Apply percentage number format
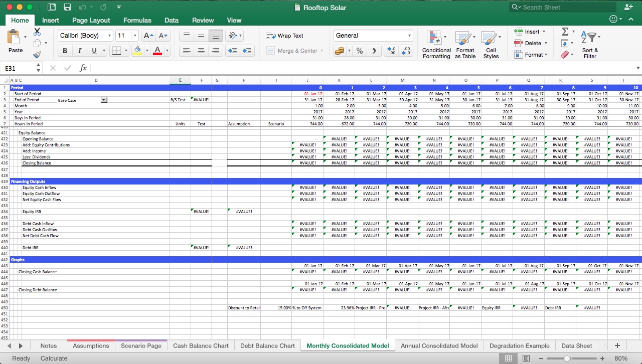Screen dimensions: 642x364 (359, 51)
